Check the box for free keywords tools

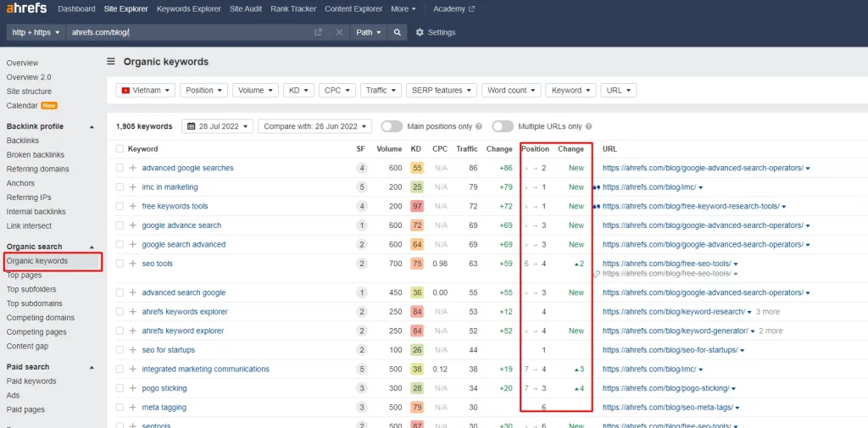[x=120, y=206]
